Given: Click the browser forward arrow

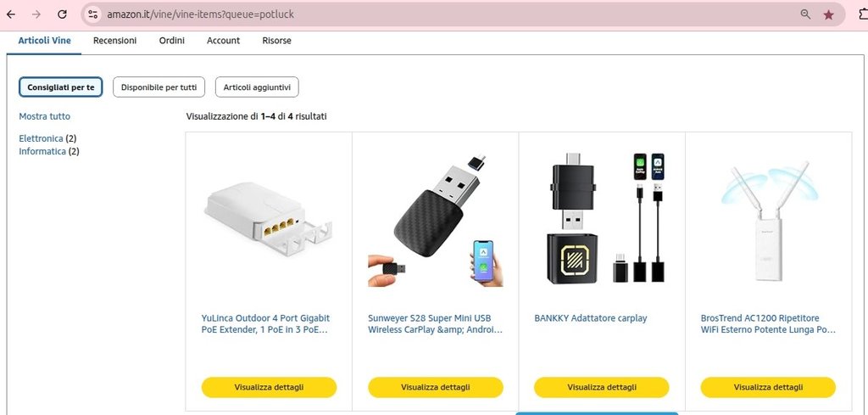Looking at the screenshot, I should (x=36, y=14).
